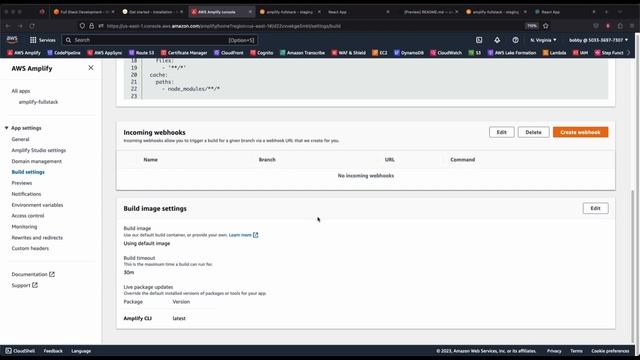
Task: Open the Monitoring page
Action: pyautogui.click(x=24, y=227)
